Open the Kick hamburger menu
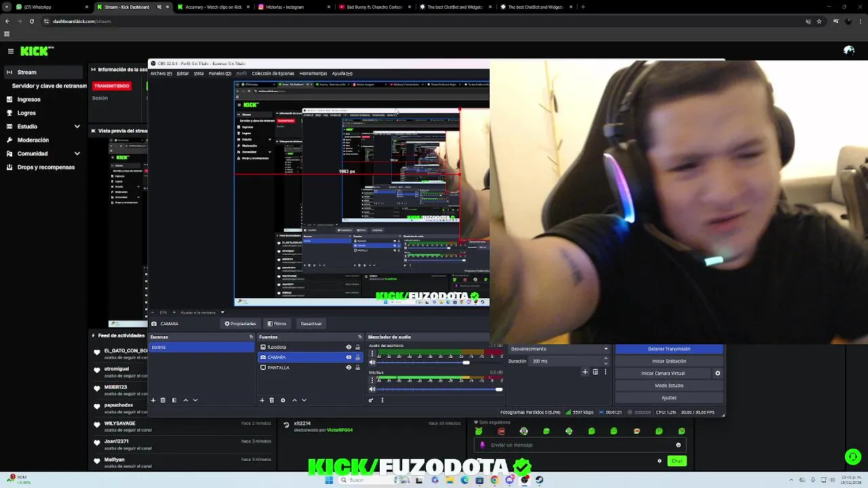Screen dimensions: 868x488 10,51
